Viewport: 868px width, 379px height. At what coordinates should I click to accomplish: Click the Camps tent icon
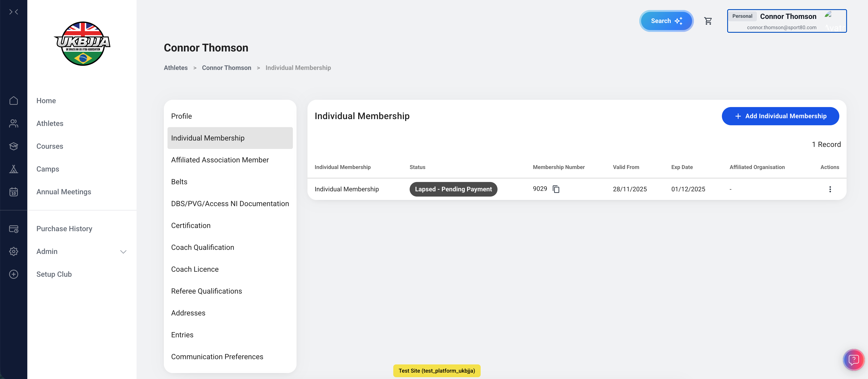point(13,169)
